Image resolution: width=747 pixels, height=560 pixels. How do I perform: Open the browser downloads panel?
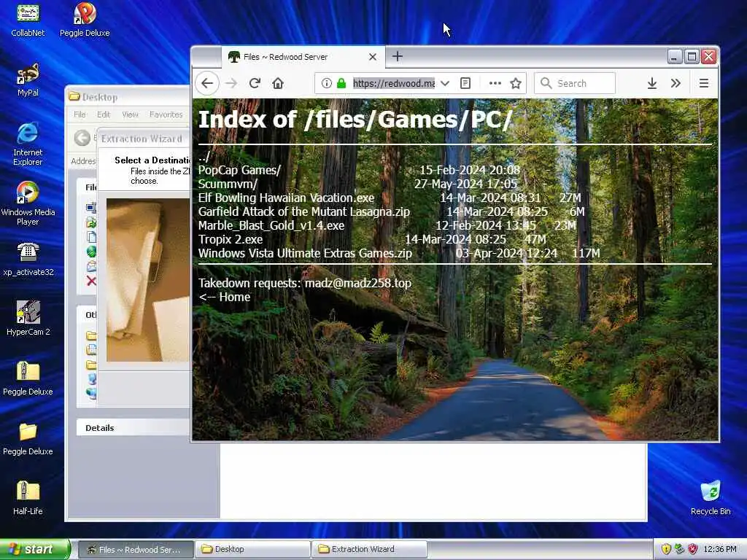pyautogui.click(x=652, y=83)
